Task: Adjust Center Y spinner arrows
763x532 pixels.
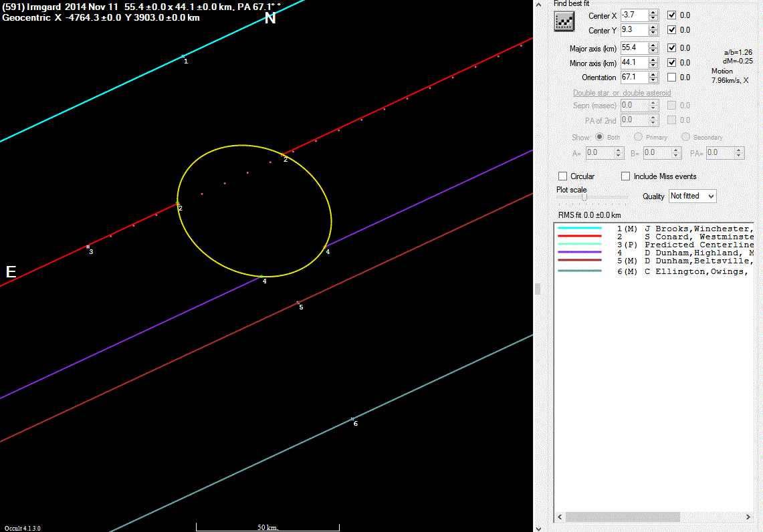Action: pyautogui.click(x=653, y=29)
